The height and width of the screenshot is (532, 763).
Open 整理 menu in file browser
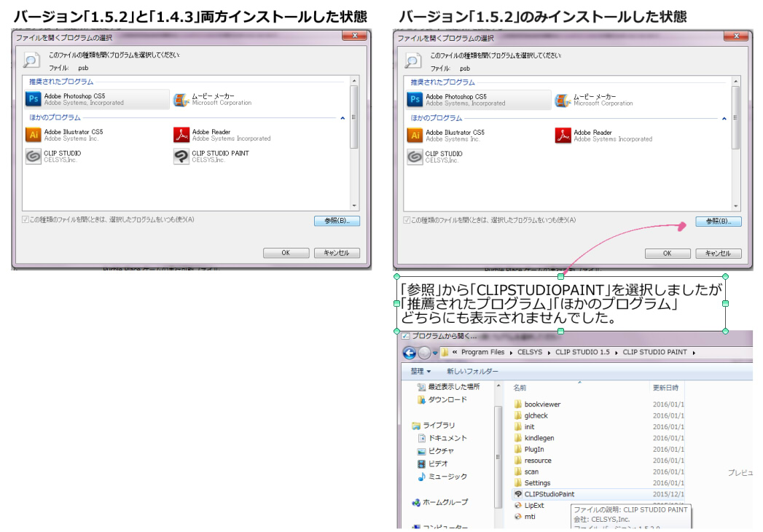(421, 372)
